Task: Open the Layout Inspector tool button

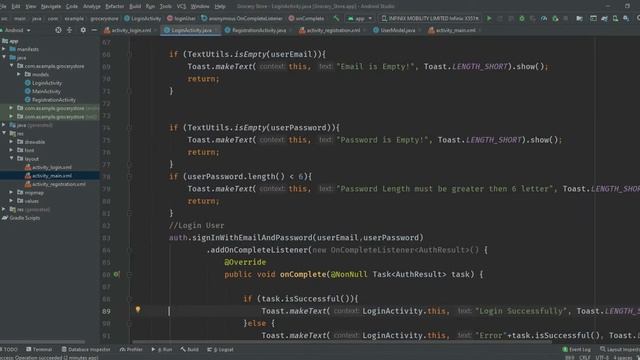Action: pyautogui.click(x=619, y=349)
